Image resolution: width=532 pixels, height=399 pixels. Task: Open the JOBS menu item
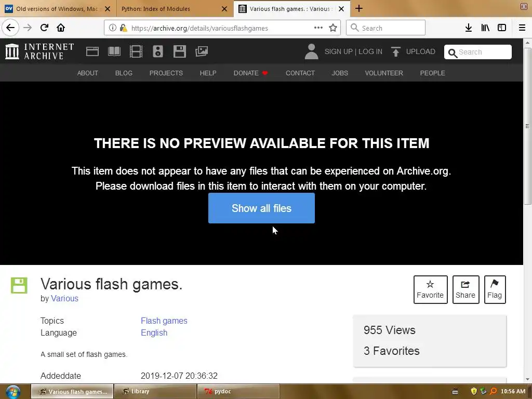(340, 73)
